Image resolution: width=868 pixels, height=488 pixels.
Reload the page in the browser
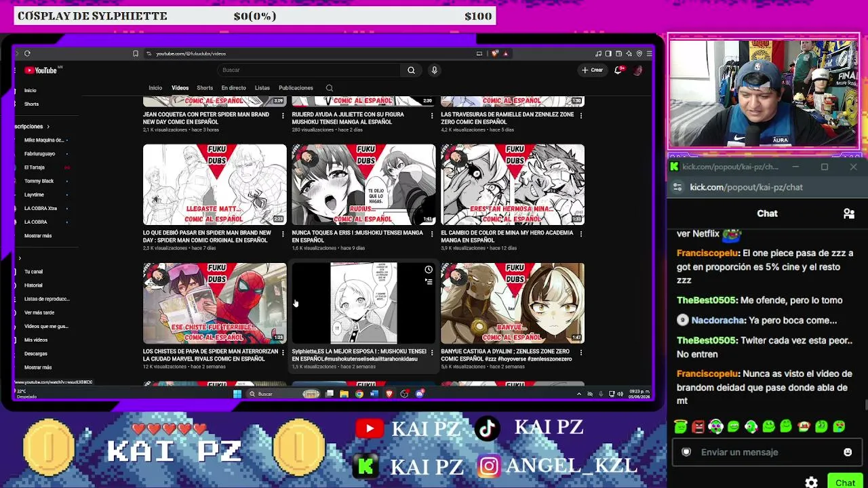tap(27, 54)
